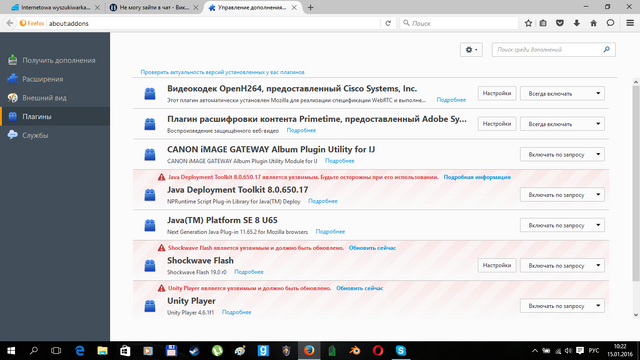Click the OpenH264 plugin brick icon

pos(150,93)
